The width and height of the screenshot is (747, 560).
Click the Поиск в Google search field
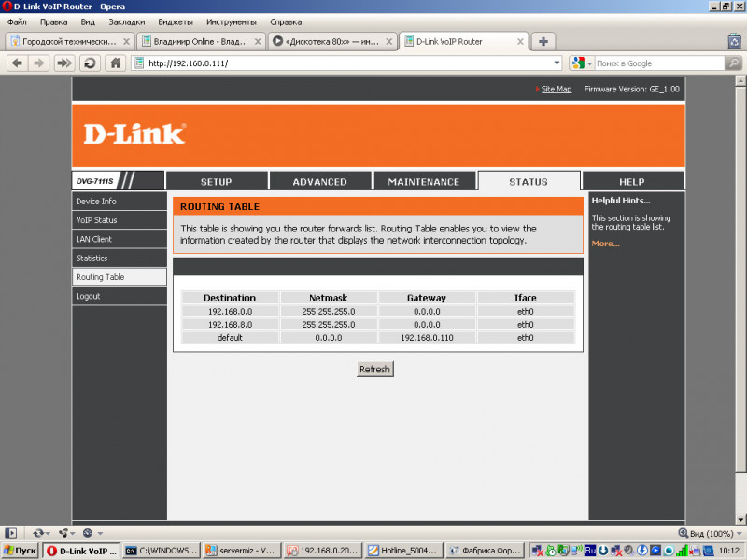659,63
